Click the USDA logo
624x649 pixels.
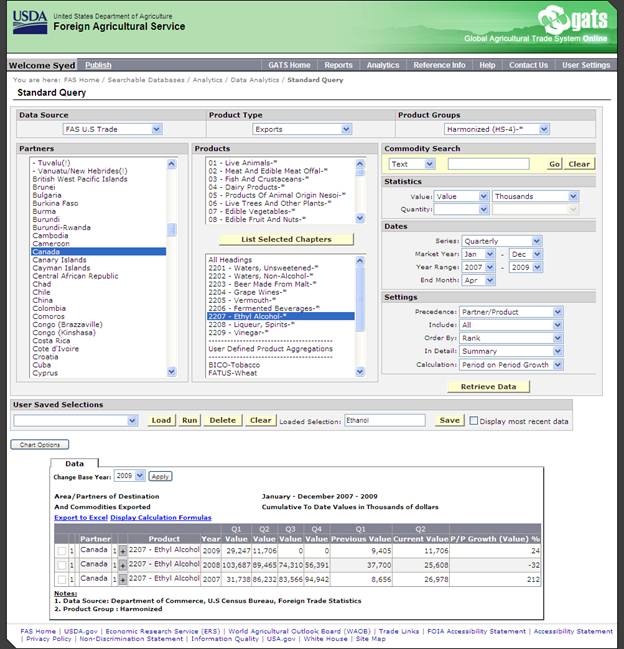tap(29, 22)
